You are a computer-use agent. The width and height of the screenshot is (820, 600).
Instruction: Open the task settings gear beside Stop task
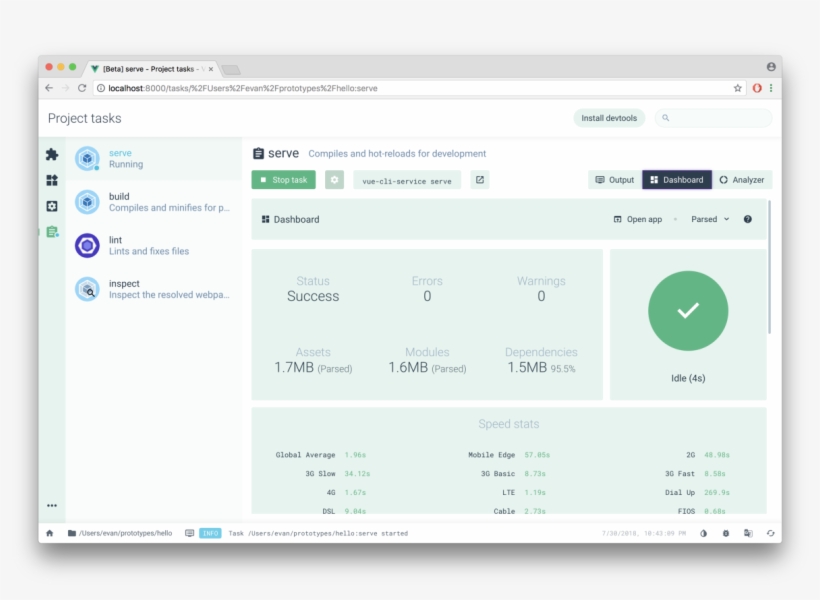tap(334, 180)
